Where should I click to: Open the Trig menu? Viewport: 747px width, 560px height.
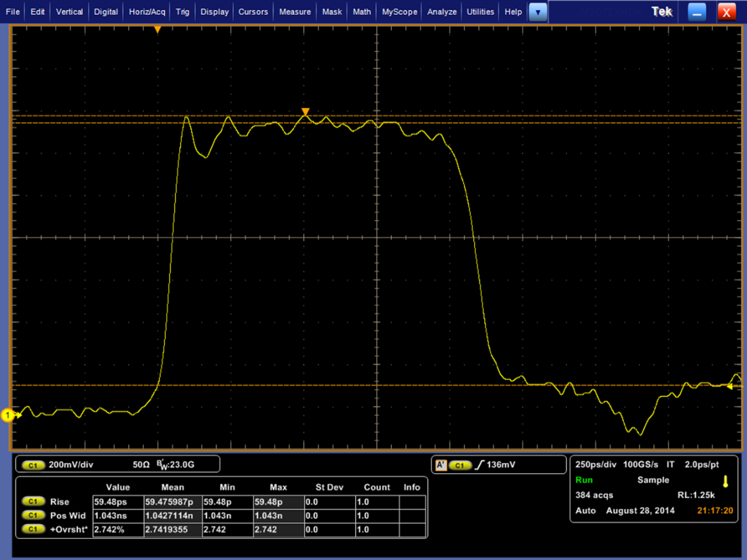coord(183,12)
